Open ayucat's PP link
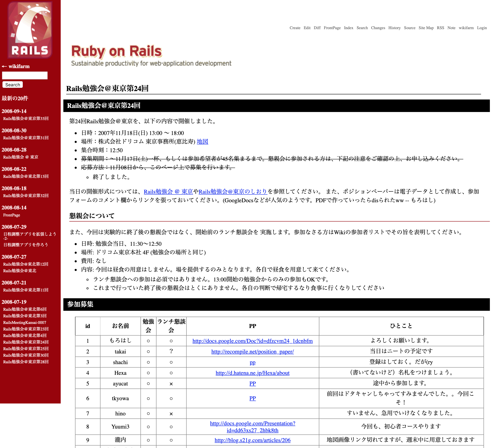 252,383
